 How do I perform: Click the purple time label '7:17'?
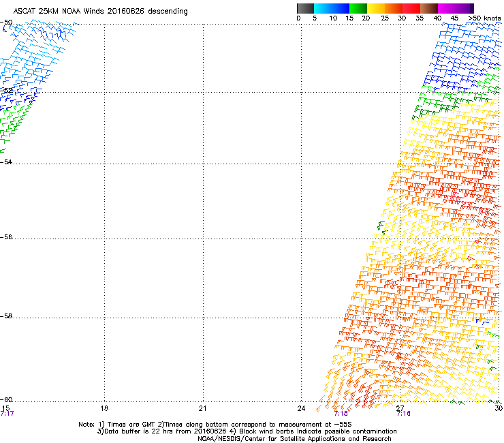point(7,414)
